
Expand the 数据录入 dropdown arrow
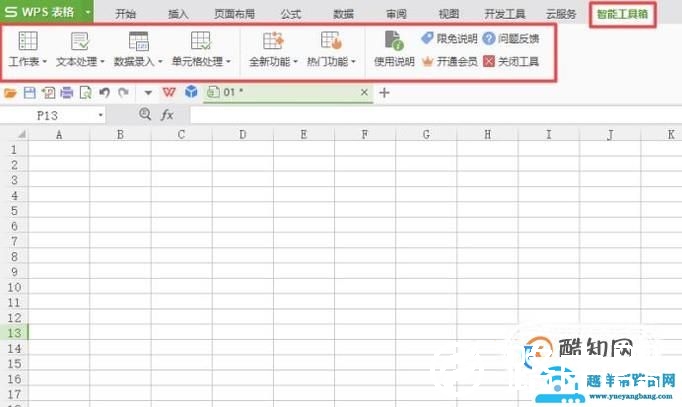(160, 62)
